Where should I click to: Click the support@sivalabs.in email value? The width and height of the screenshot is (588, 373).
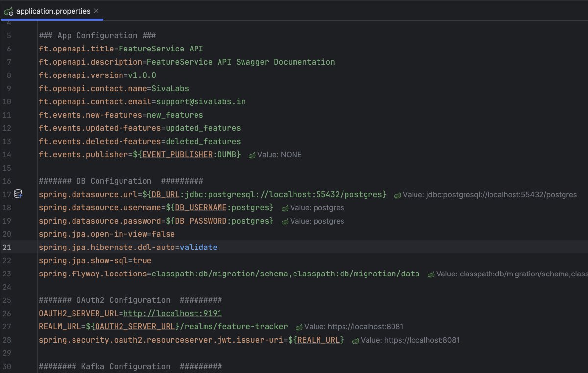(x=201, y=101)
